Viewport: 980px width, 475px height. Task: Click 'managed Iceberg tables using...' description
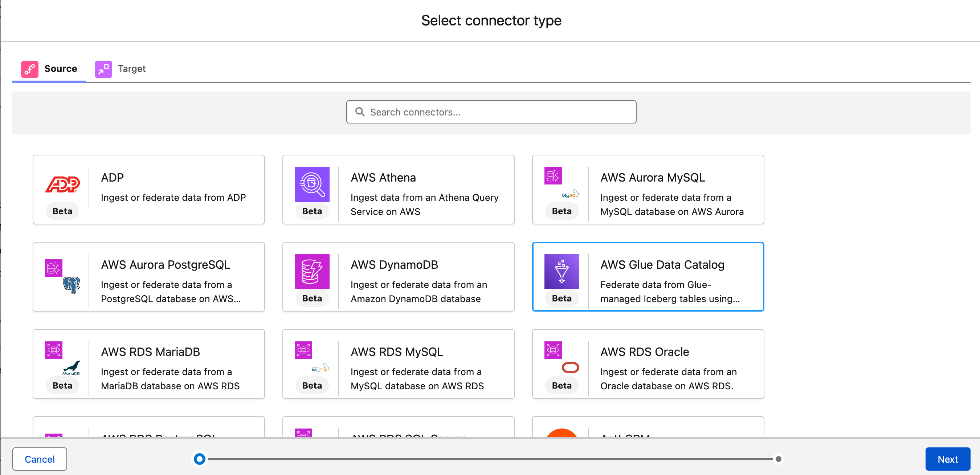pos(670,299)
